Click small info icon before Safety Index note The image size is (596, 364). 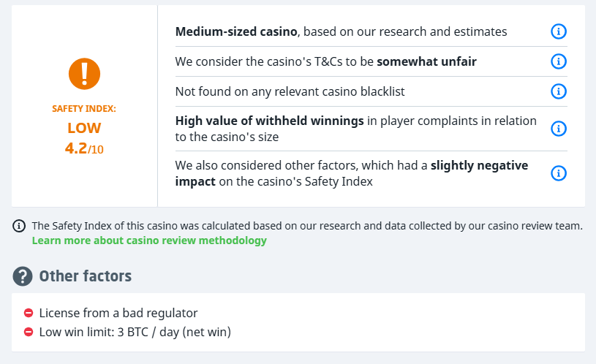tap(19, 226)
